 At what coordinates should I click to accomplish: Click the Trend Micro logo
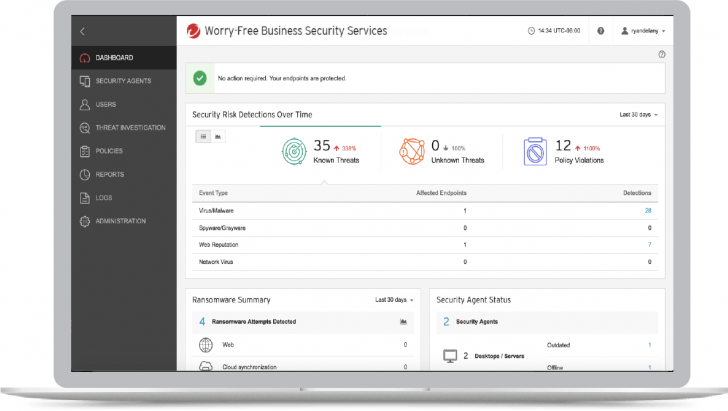tap(193, 31)
